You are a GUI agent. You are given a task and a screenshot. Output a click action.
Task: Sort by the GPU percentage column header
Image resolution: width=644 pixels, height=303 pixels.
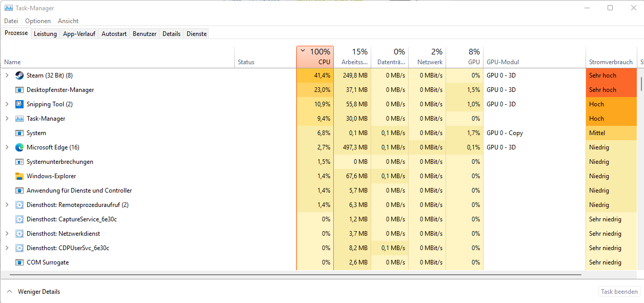tap(465, 57)
